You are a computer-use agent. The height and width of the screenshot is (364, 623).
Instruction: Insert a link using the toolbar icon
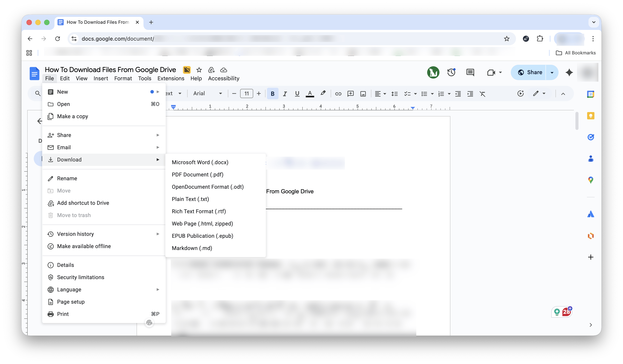(x=338, y=94)
